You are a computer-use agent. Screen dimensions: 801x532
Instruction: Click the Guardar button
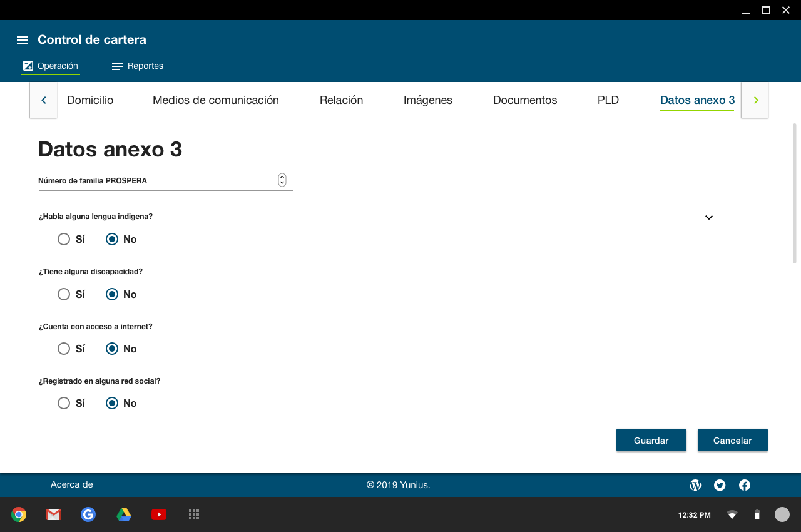[651, 441]
